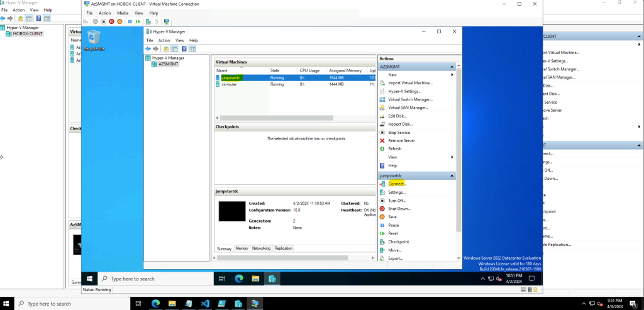644x310 pixels.
Task: Click Shut Down... under jumpstartdc
Action: (399, 209)
